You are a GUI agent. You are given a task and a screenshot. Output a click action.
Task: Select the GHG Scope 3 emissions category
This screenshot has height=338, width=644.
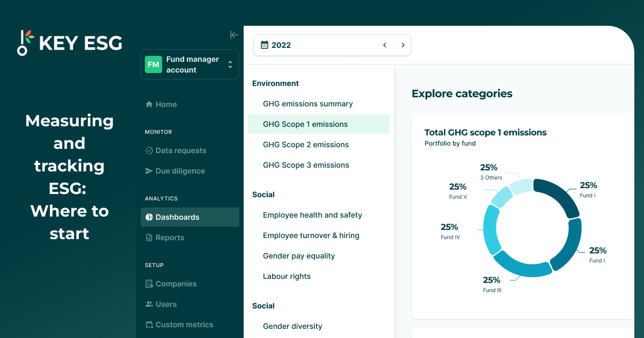[306, 165]
